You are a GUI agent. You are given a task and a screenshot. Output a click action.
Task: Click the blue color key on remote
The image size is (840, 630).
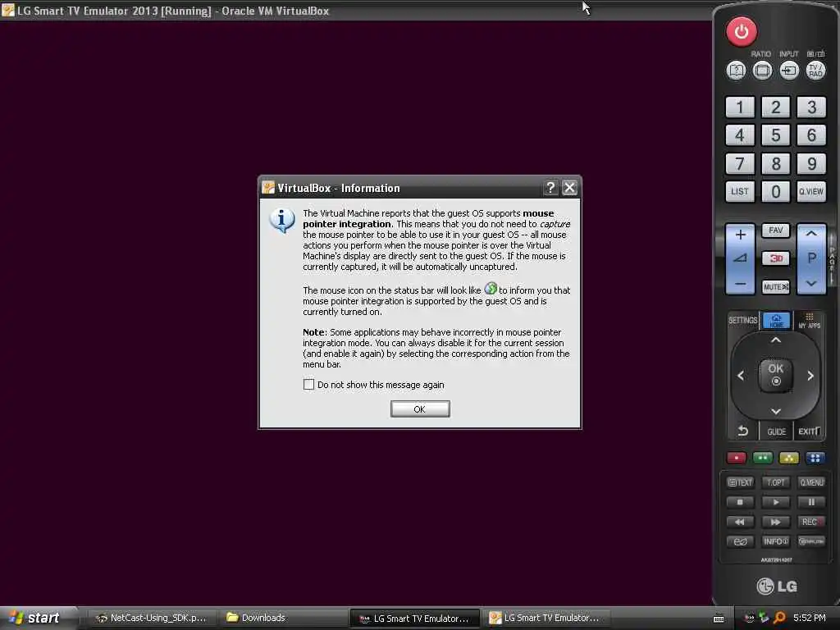click(x=815, y=458)
